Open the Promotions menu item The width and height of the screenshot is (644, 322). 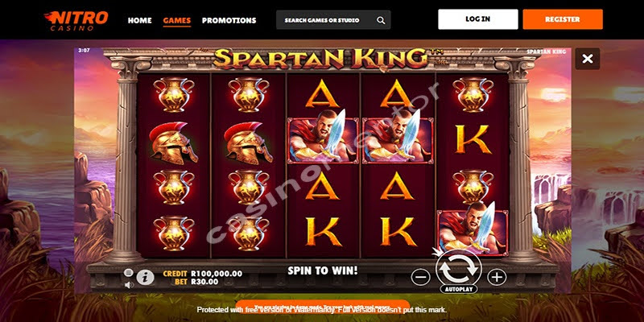[x=229, y=20]
